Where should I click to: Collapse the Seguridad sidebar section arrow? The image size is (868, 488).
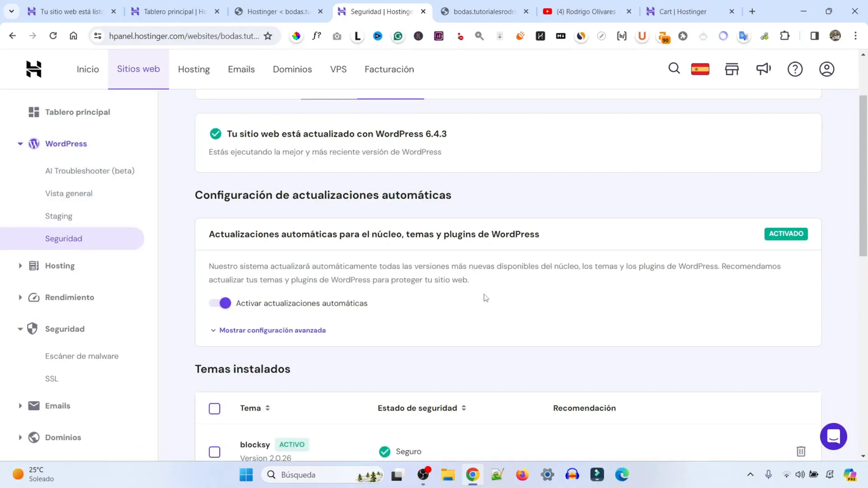pos(20,329)
